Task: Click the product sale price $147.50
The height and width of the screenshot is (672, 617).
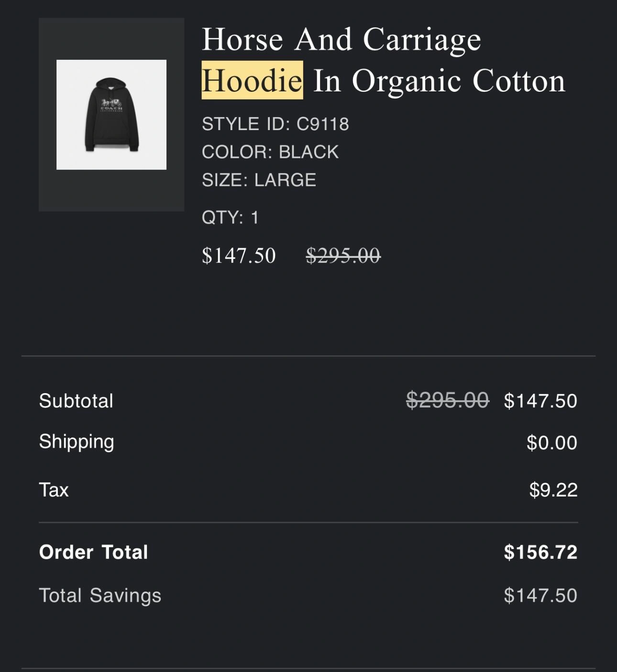Action: point(239,255)
